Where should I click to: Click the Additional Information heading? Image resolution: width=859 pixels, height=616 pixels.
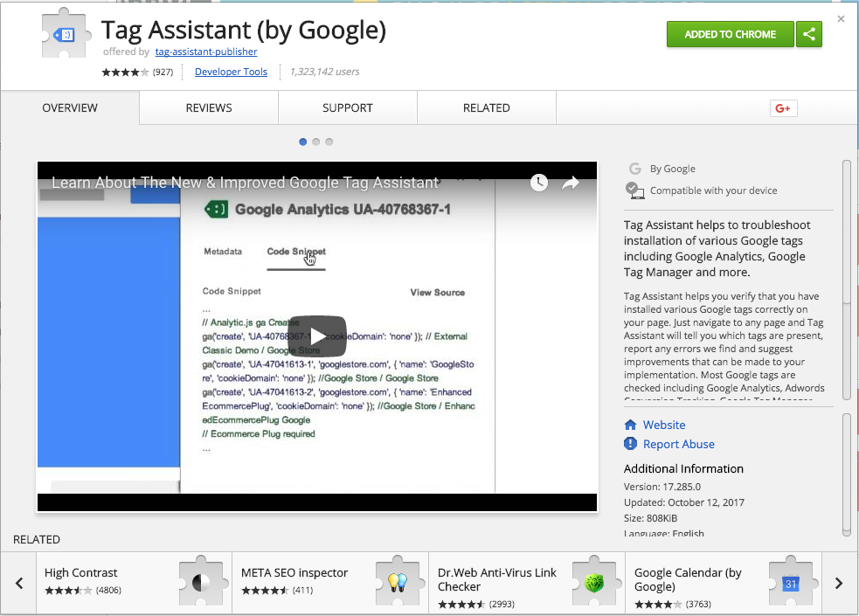coord(683,468)
